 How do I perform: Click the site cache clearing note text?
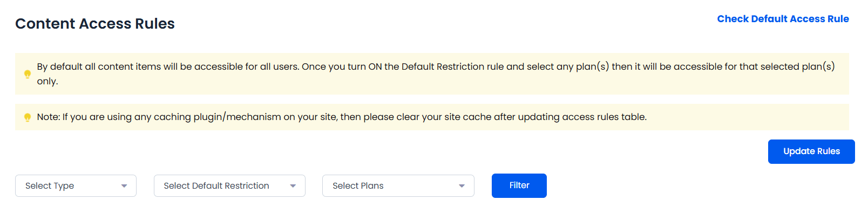tap(342, 117)
